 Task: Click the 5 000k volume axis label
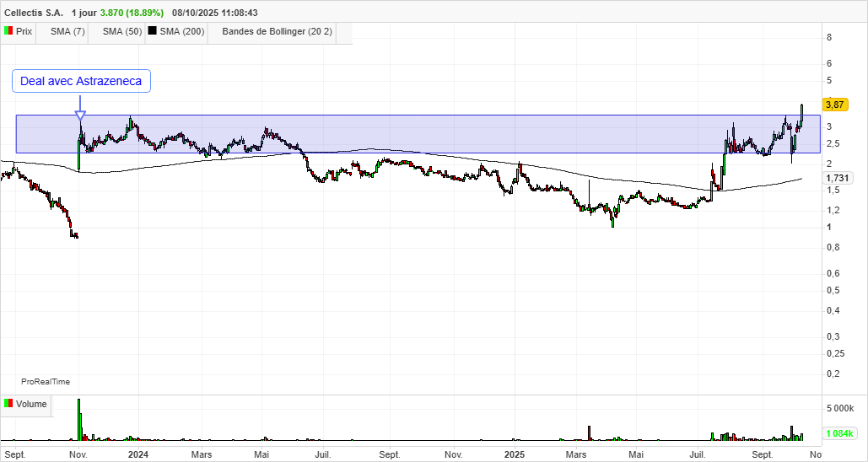[840, 409]
